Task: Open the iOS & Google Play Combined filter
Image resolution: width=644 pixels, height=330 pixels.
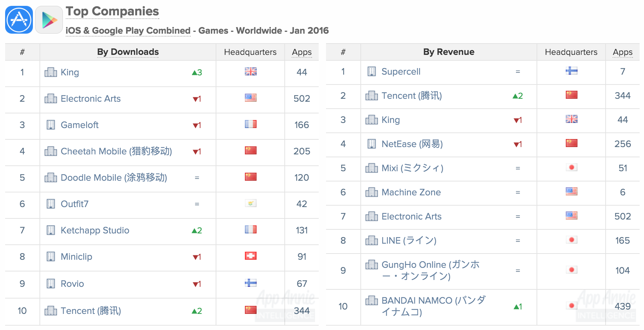Action: tap(128, 30)
